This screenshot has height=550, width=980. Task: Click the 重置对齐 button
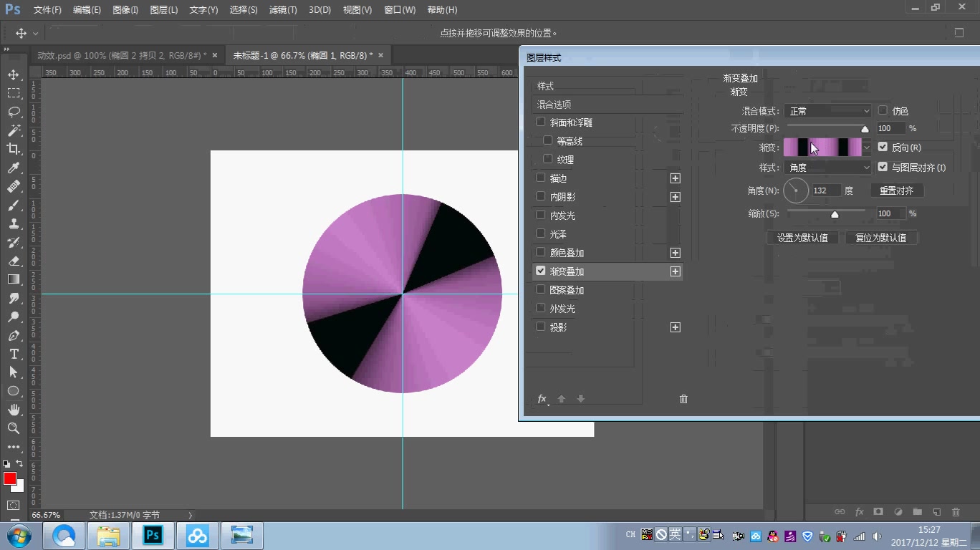click(896, 190)
